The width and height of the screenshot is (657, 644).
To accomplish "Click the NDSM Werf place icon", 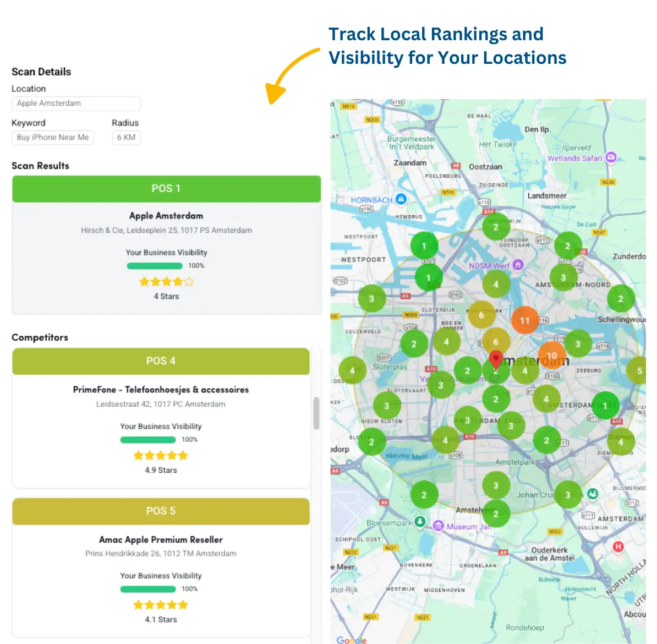I will coord(518,265).
